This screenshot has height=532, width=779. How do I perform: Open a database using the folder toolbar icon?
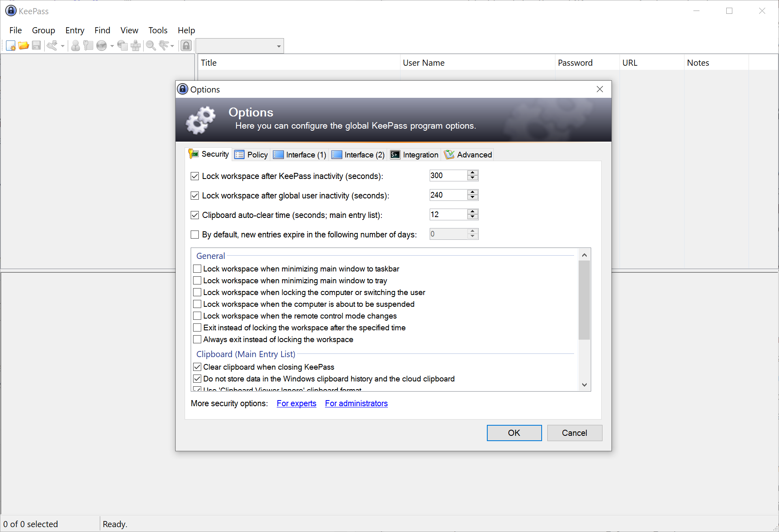point(23,45)
